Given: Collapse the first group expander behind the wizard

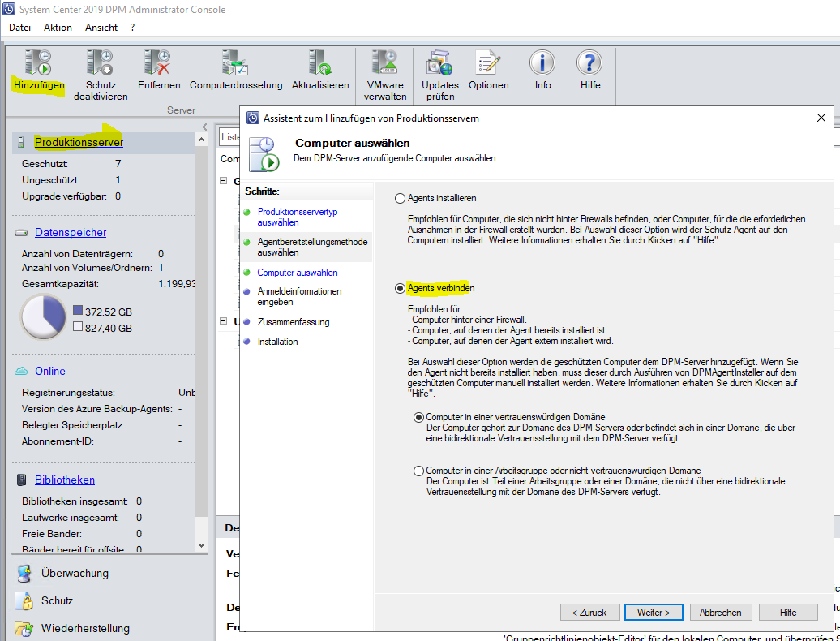Looking at the screenshot, I should pyautogui.click(x=224, y=181).
